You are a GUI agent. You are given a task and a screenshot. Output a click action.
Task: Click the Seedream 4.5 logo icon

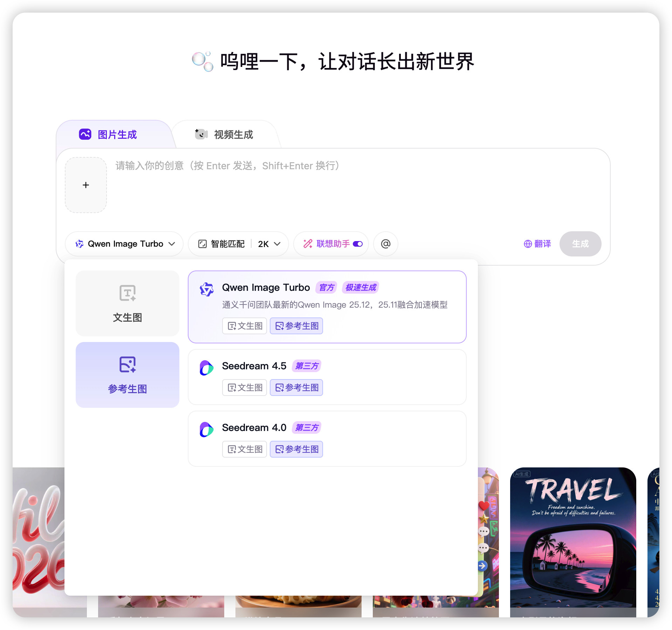pyautogui.click(x=207, y=367)
